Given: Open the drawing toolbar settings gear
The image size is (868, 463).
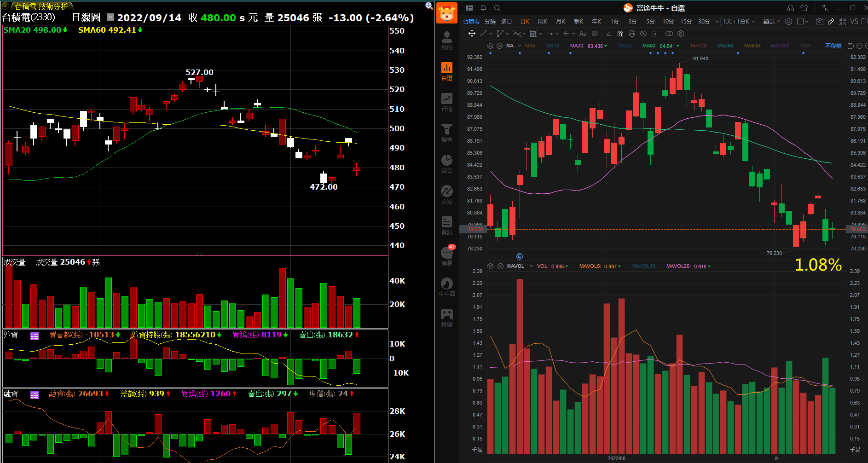Looking at the screenshot, I should pos(681,34).
